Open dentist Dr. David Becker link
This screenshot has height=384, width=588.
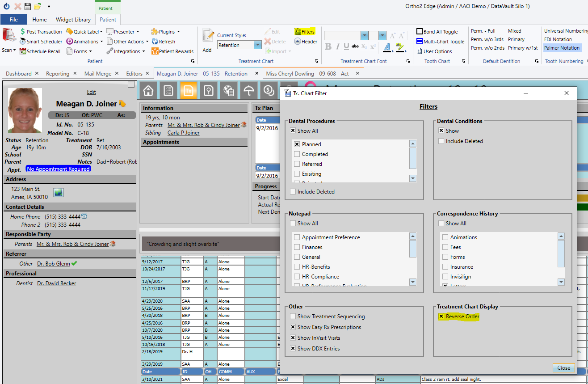click(x=57, y=283)
